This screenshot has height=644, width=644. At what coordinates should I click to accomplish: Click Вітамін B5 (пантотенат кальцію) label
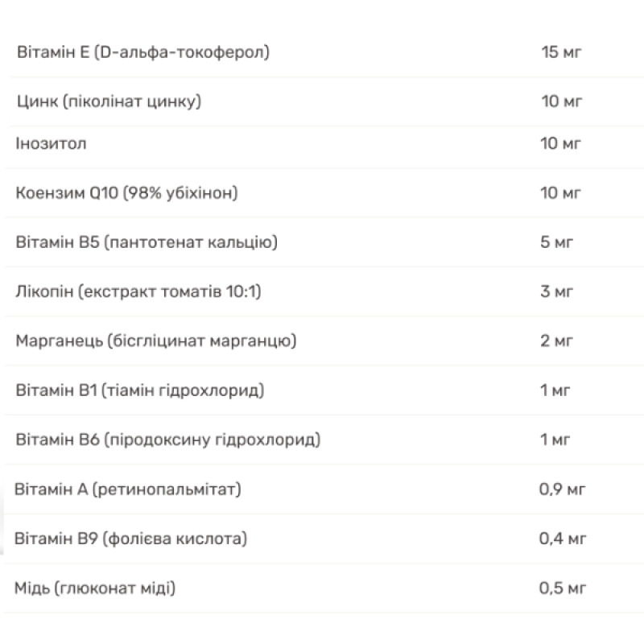pos(147,242)
